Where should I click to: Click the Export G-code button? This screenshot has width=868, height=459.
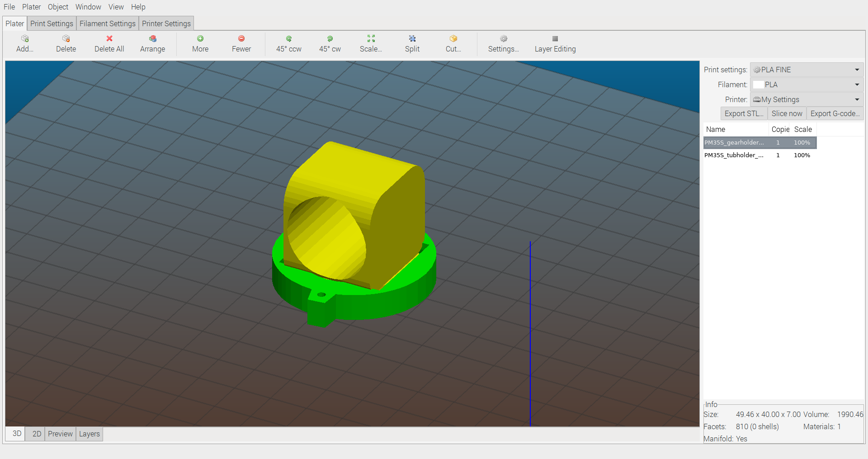click(835, 113)
